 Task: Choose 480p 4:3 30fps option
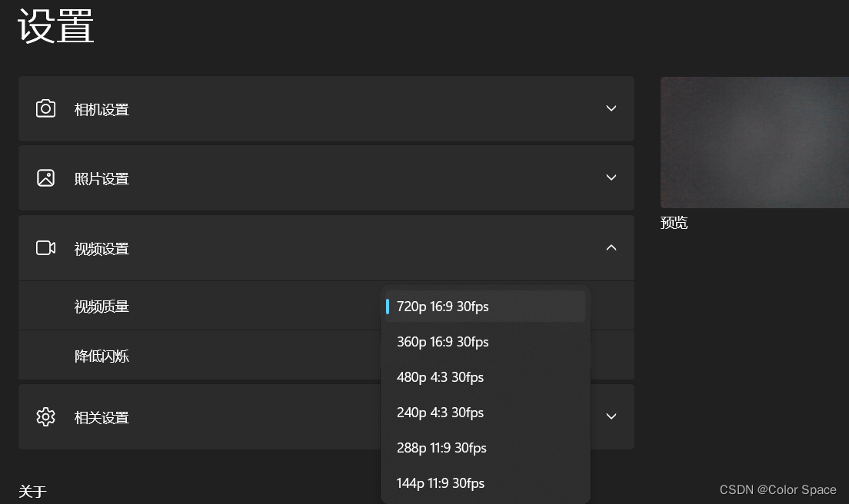[485, 377]
